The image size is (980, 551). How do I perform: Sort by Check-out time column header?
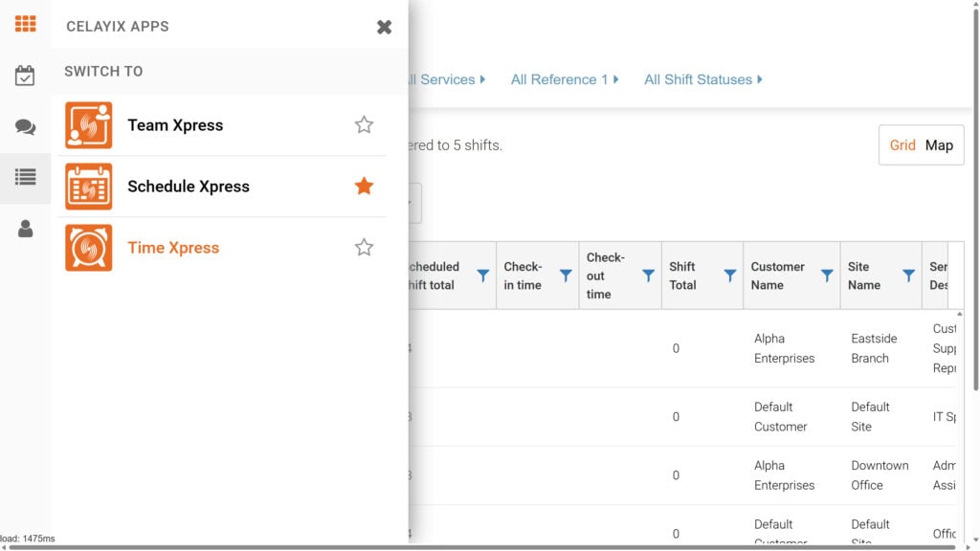pyautogui.click(x=605, y=275)
